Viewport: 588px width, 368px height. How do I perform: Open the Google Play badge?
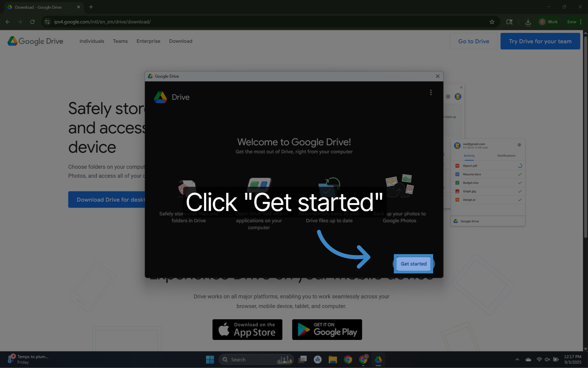point(327,330)
